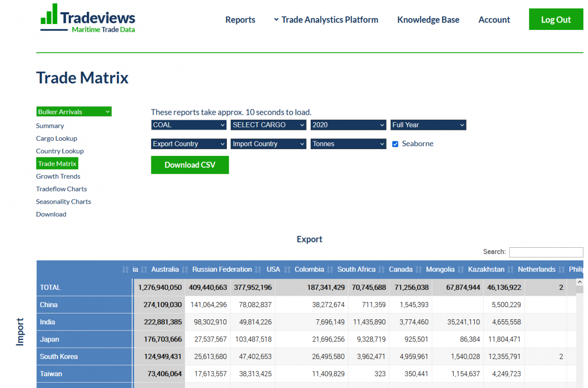The width and height of the screenshot is (588, 388).
Task: Click the South Africa column sort arrows
Action: (382, 269)
